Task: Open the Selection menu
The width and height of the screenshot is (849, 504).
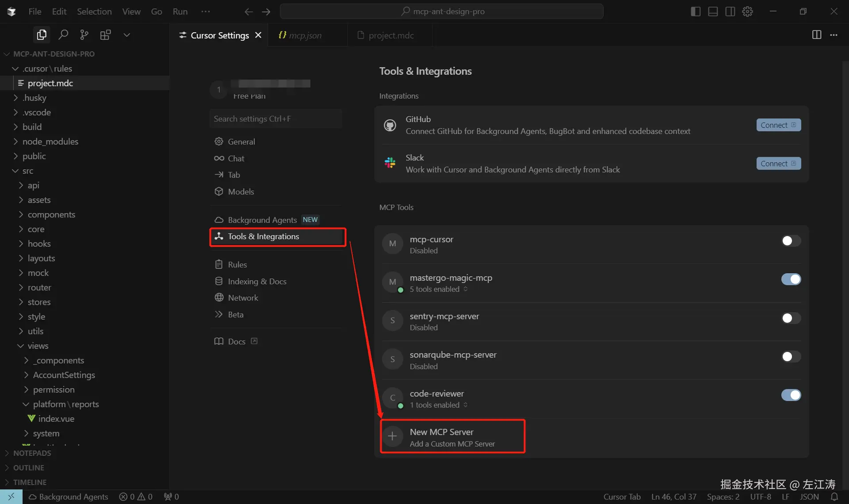Action: [94, 11]
